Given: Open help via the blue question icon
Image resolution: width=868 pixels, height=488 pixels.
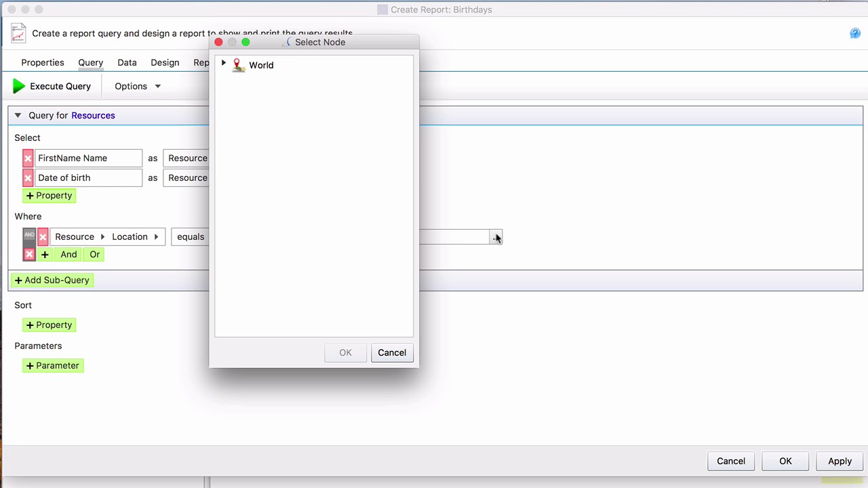Looking at the screenshot, I should (x=855, y=33).
